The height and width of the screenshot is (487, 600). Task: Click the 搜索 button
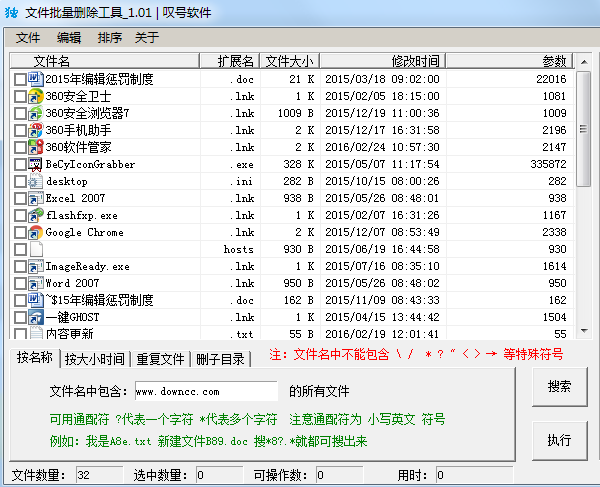coord(559,387)
